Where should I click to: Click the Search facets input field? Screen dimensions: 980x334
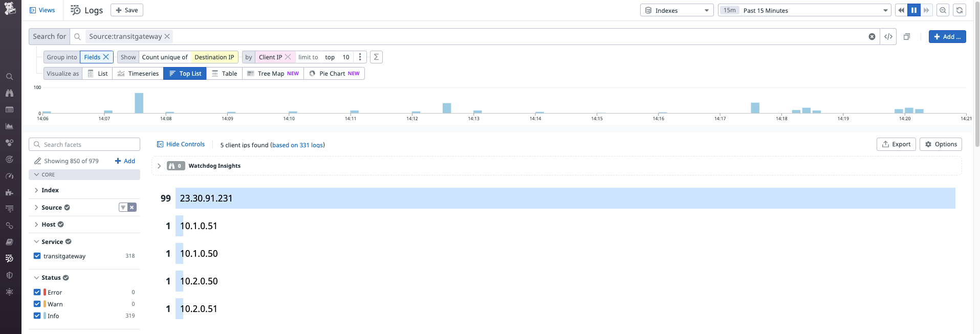click(84, 144)
